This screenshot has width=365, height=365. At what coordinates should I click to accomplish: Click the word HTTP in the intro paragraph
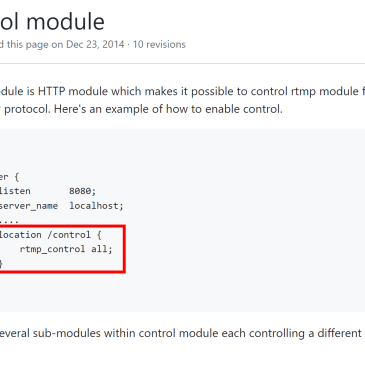pos(51,91)
